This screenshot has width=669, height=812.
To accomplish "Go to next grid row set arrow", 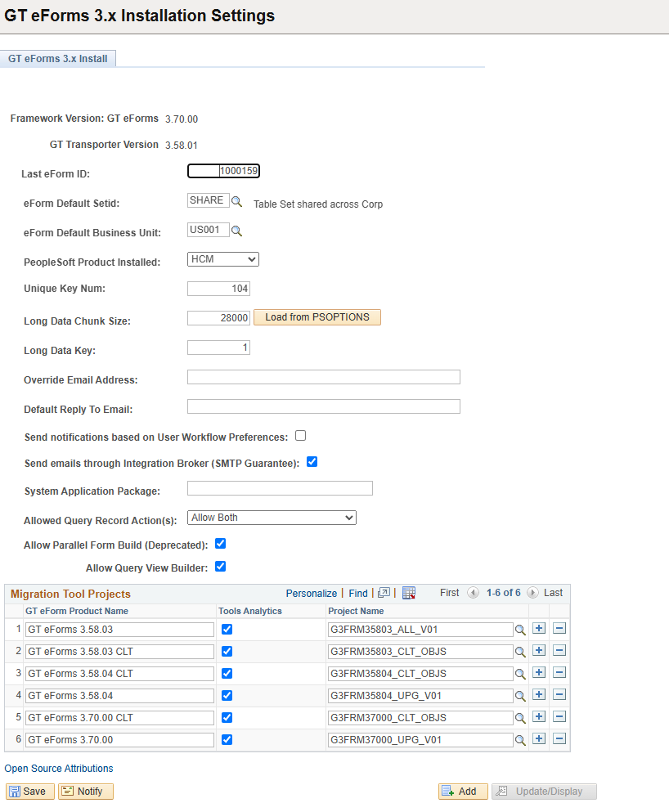I will pos(532,592).
